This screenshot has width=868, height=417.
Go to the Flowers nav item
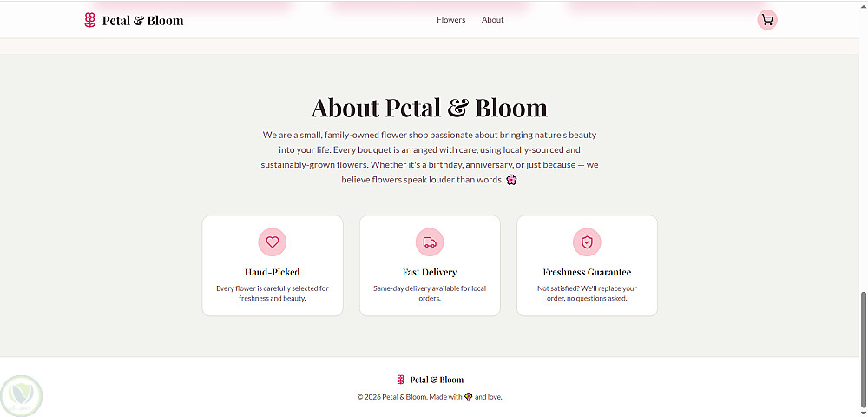pyautogui.click(x=451, y=20)
